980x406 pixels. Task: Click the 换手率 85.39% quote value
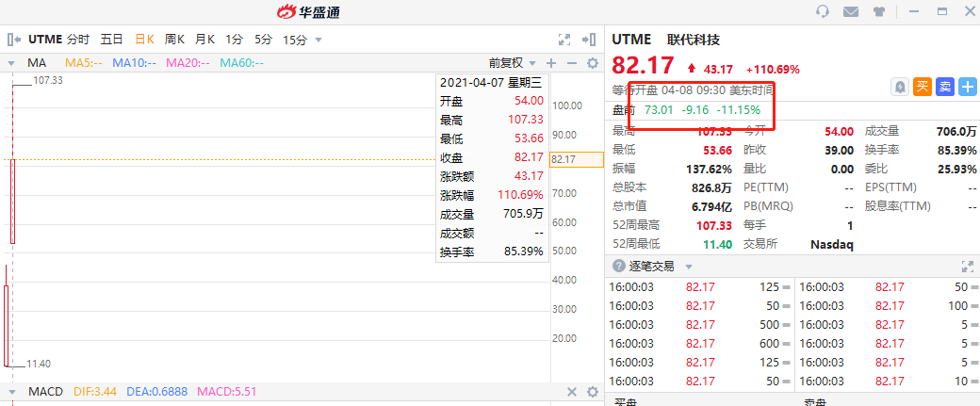(x=956, y=150)
